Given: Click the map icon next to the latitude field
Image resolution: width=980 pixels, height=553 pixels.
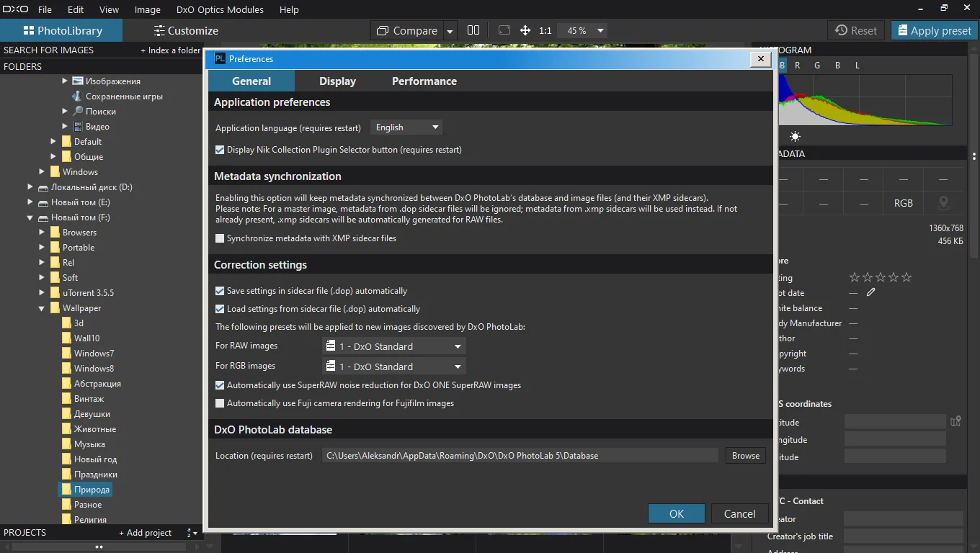Looking at the screenshot, I should [x=955, y=422].
